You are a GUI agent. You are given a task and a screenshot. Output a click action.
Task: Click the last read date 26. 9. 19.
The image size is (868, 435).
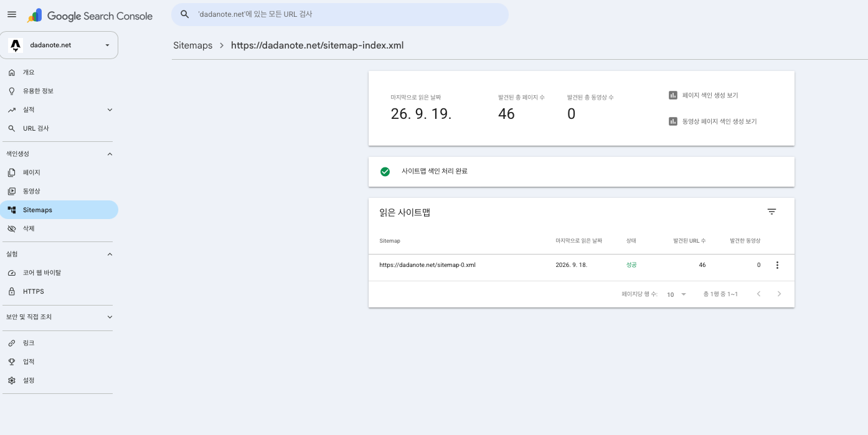(421, 114)
